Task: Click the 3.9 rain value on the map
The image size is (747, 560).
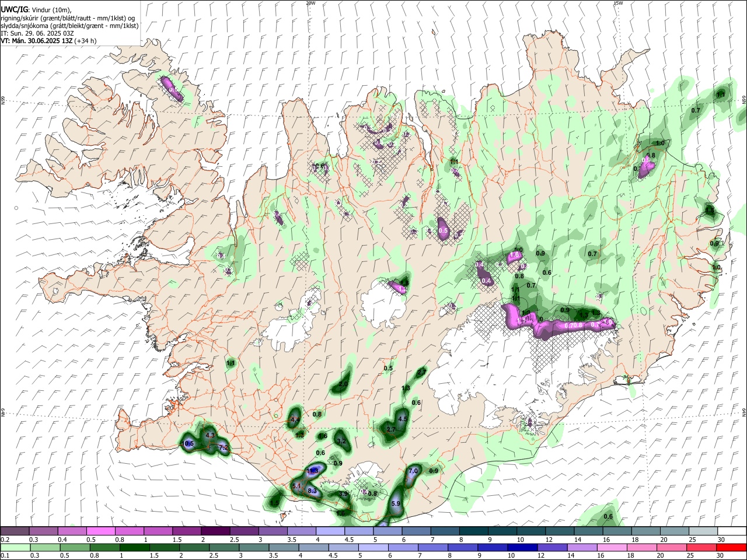Action: 343,494
